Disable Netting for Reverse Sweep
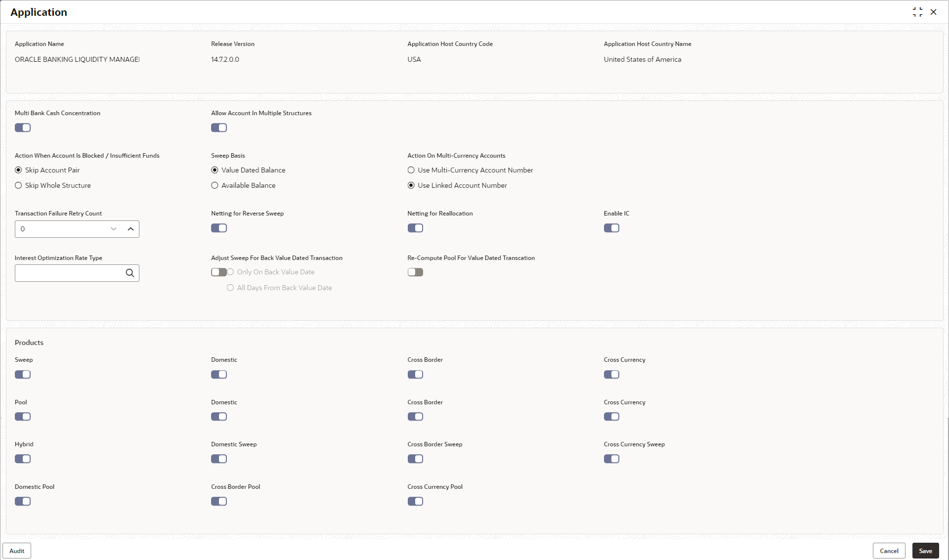Image resolution: width=949 pixels, height=560 pixels. [x=219, y=228]
